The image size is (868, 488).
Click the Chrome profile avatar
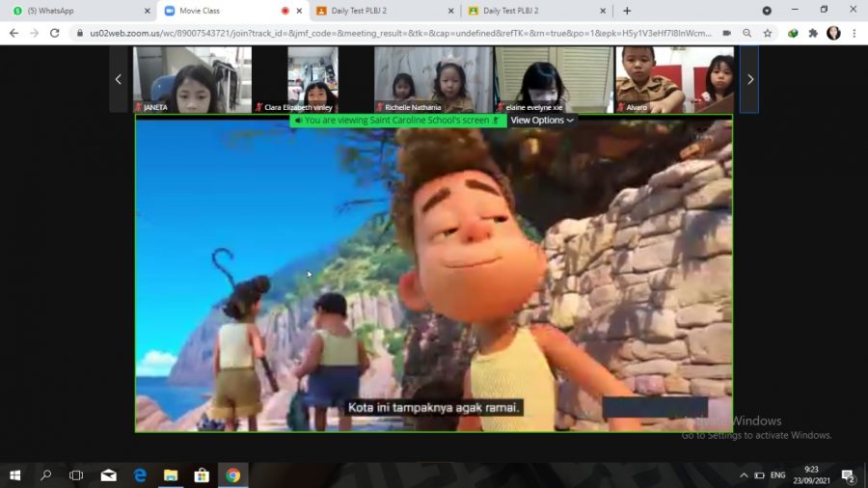833,33
